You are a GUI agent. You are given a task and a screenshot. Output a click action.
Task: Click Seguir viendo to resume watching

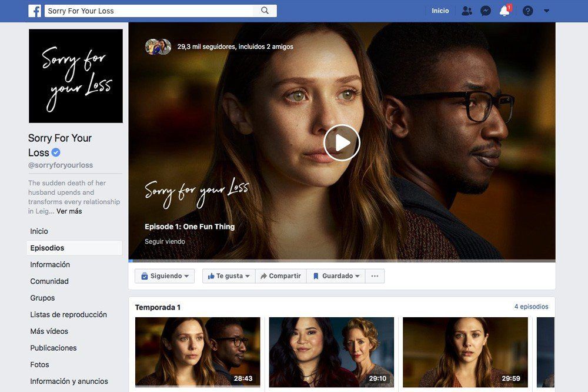[165, 241]
